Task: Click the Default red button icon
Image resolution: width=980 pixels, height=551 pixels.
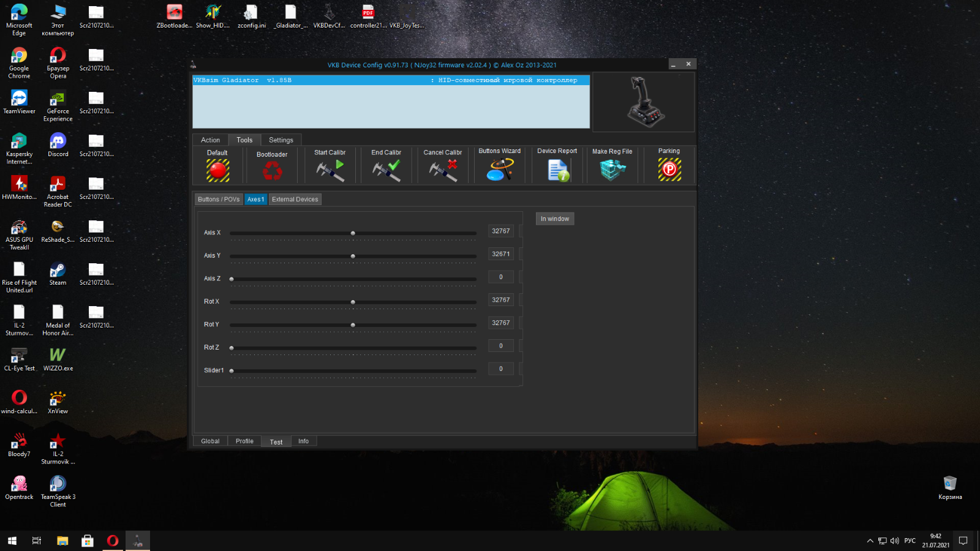Action: click(x=217, y=170)
